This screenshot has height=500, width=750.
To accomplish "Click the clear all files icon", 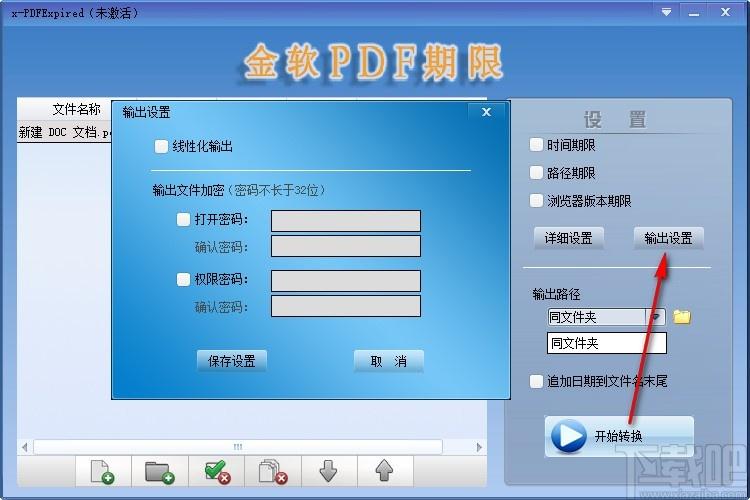I will (x=273, y=472).
